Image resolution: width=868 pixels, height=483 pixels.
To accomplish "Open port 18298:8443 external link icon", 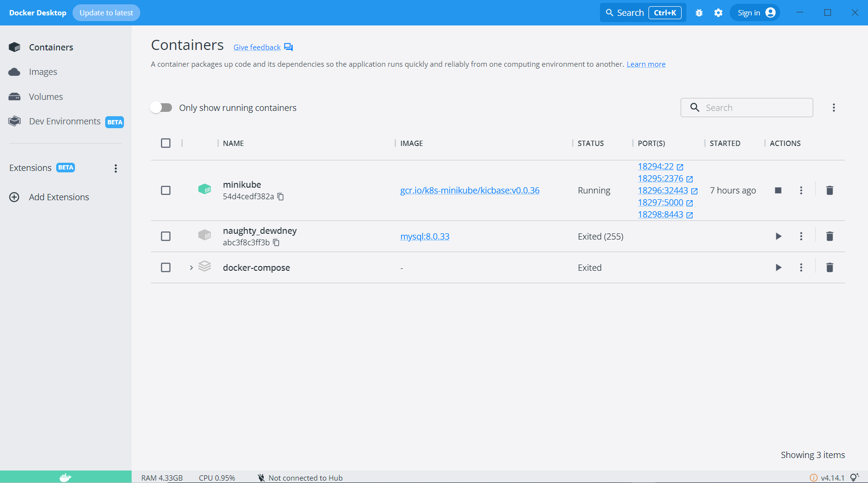I will click(x=689, y=215).
